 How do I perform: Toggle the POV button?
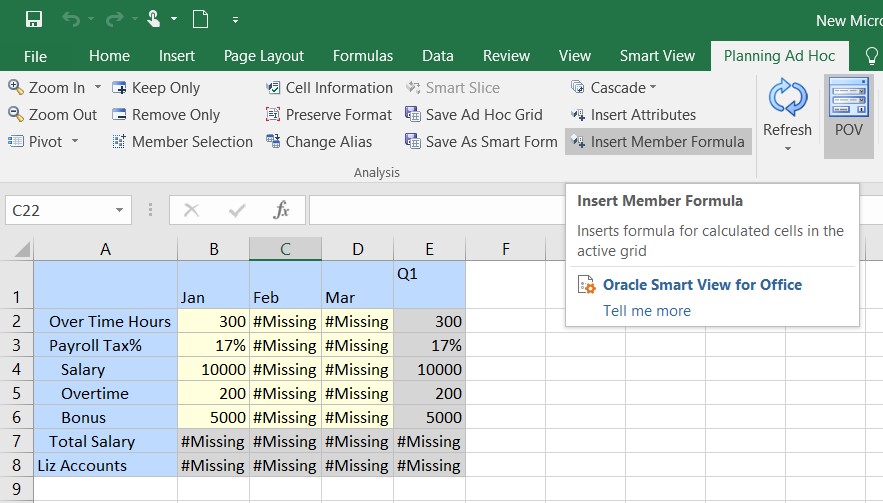[x=848, y=108]
